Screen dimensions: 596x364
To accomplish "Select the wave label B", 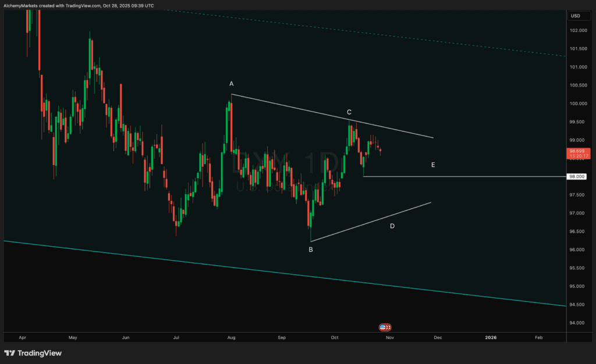I will (x=311, y=250).
